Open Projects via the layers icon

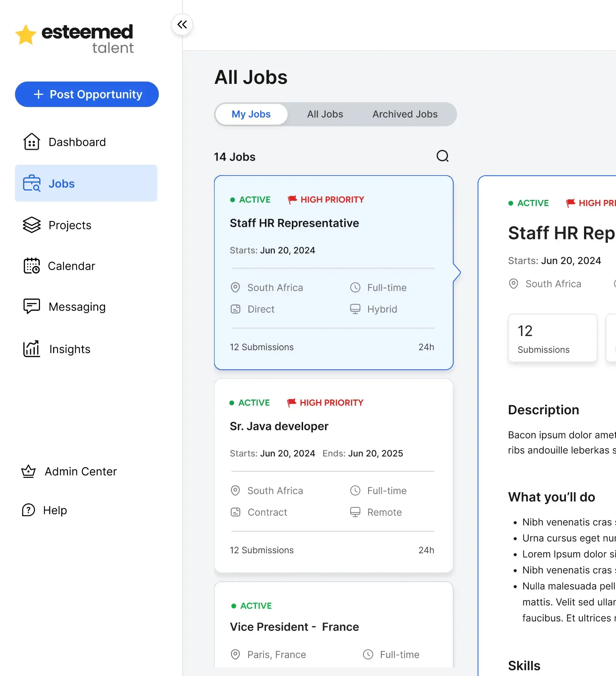pyautogui.click(x=32, y=225)
